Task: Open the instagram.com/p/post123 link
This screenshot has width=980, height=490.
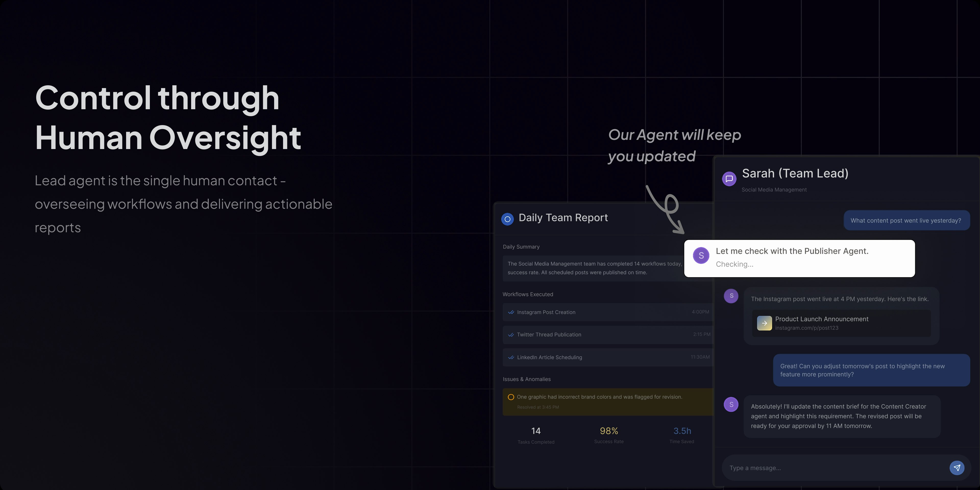Action: pyautogui.click(x=806, y=328)
